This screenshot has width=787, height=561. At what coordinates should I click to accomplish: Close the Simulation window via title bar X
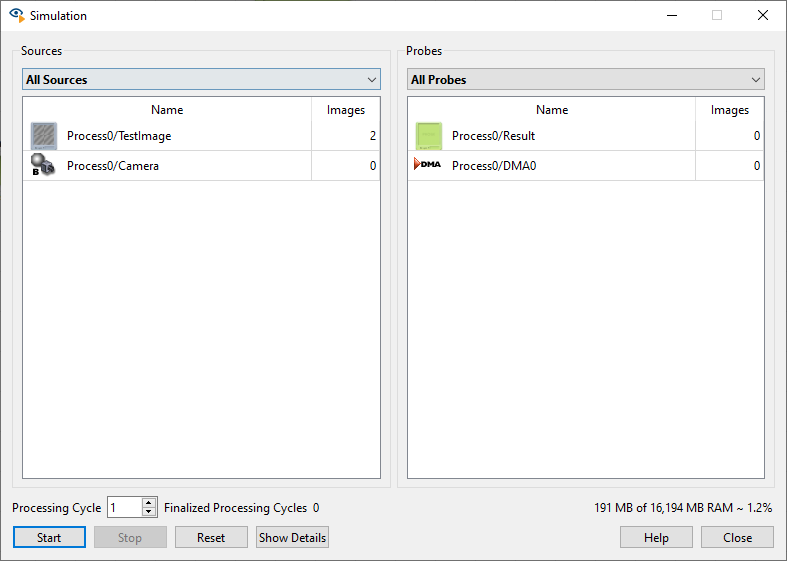point(763,16)
